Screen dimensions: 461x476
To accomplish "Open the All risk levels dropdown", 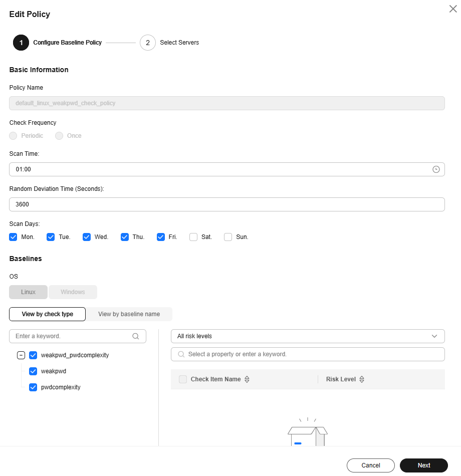I will click(308, 336).
